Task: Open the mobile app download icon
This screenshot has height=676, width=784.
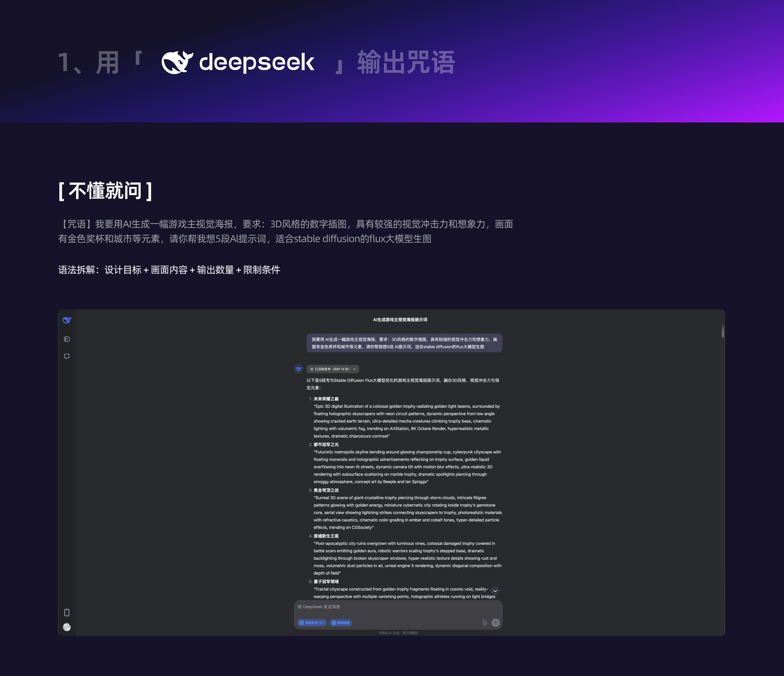Action: (x=67, y=613)
